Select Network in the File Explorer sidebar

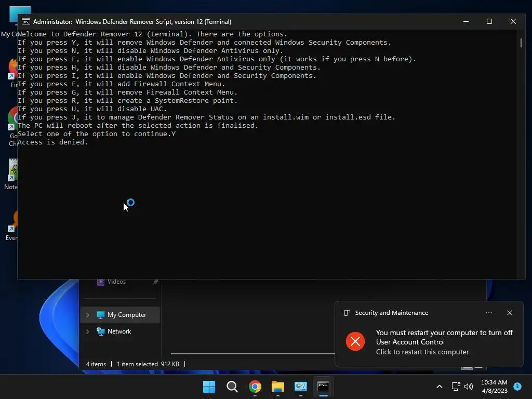click(x=120, y=331)
